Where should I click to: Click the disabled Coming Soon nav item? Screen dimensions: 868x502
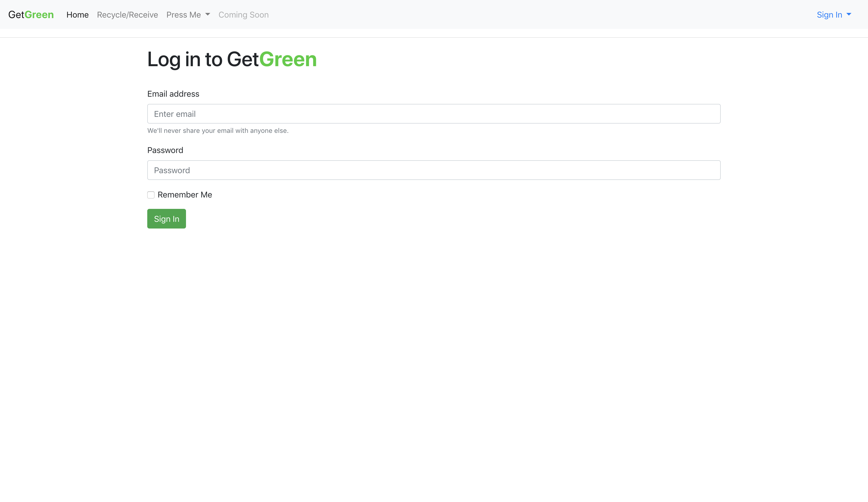[244, 15]
